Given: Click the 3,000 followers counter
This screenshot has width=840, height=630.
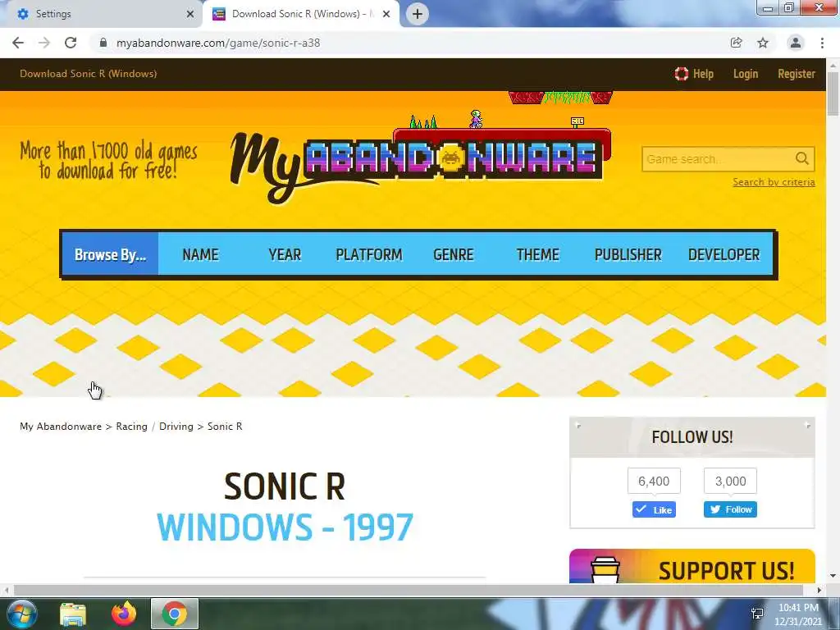Looking at the screenshot, I should [730, 481].
